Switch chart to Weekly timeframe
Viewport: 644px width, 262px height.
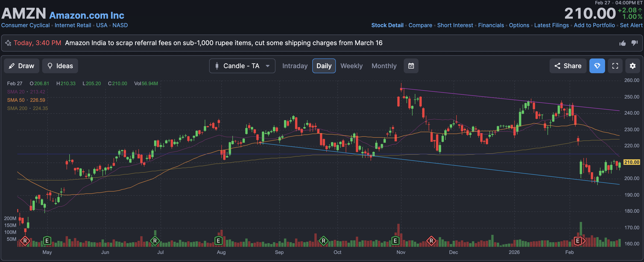click(x=351, y=66)
